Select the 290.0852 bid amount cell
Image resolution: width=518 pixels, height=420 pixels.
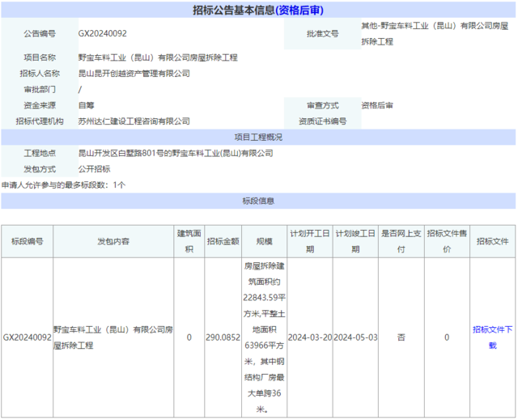click(223, 337)
